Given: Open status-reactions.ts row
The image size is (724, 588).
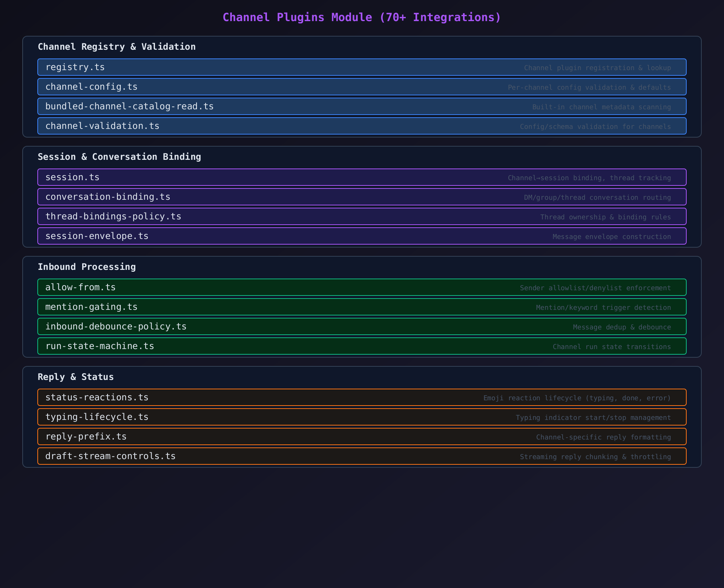Looking at the screenshot, I should point(362,397).
